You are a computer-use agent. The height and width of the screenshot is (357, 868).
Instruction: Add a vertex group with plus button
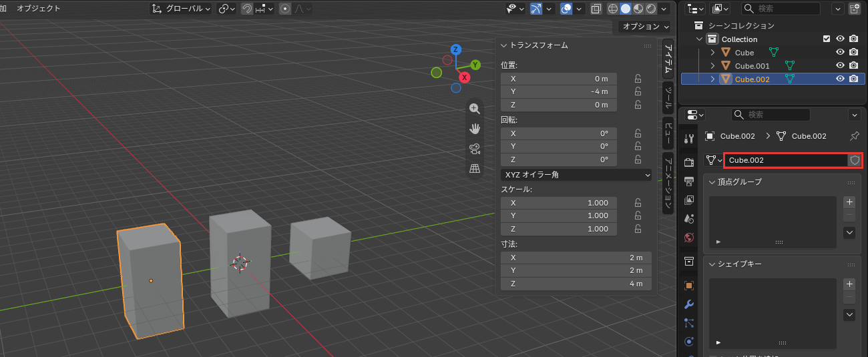coord(849,202)
